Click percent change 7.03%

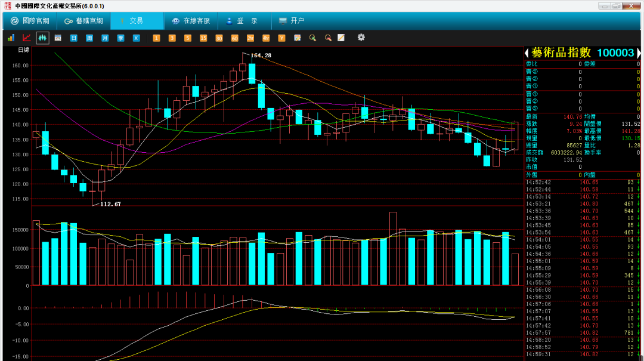click(x=574, y=131)
